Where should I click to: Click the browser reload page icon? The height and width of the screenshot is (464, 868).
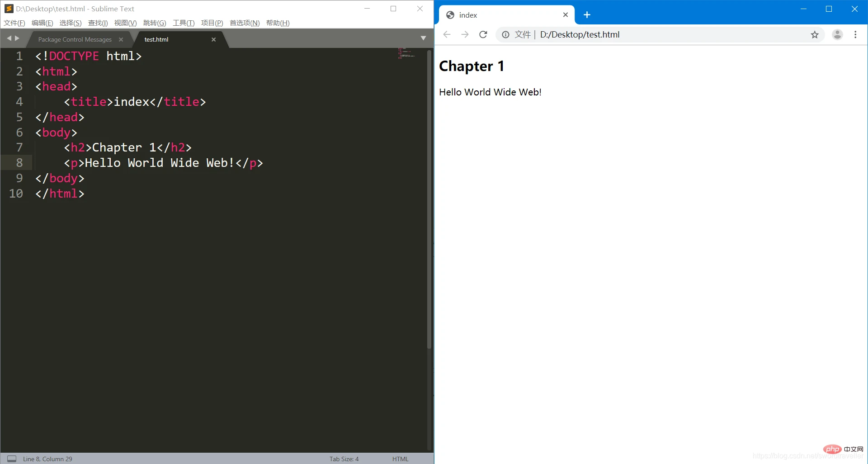[x=483, y=35]
